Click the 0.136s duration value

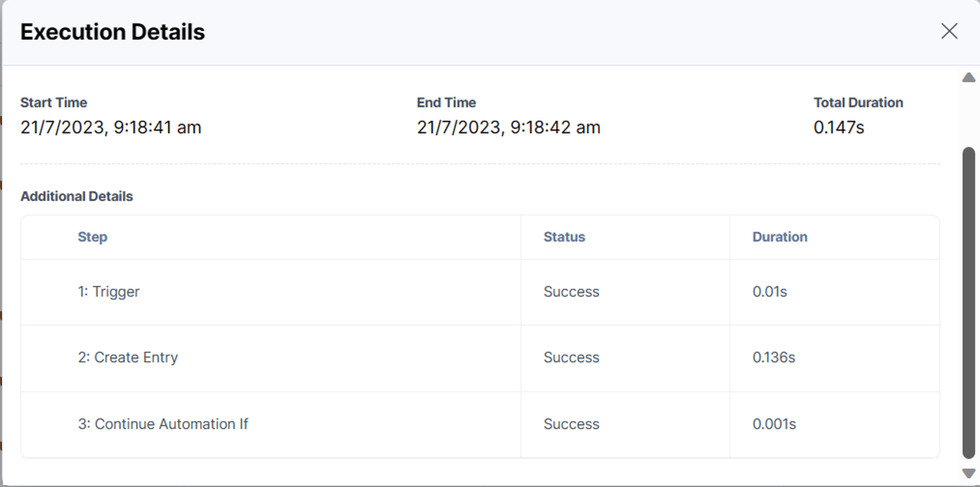[x=774, y=357]
